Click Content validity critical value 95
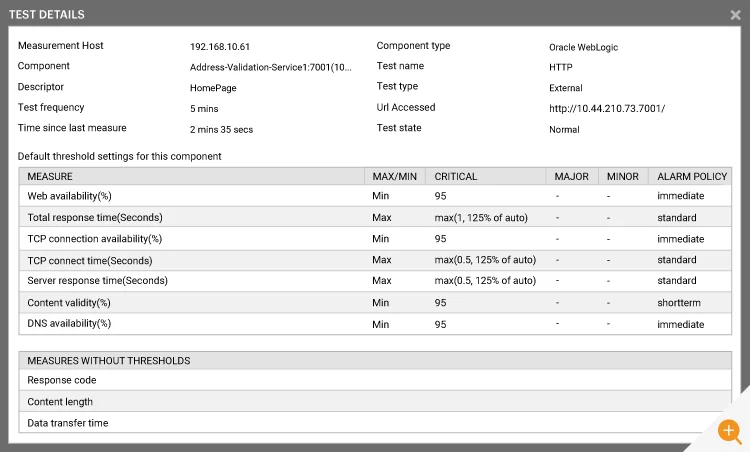The image size is (750, 452). click(x=440, y=303)
